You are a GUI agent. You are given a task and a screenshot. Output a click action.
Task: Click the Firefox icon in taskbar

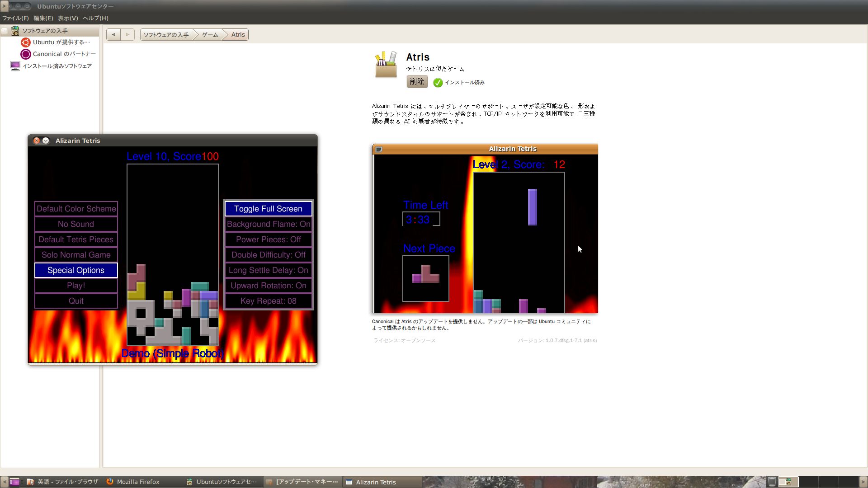[x=110, y=482]
